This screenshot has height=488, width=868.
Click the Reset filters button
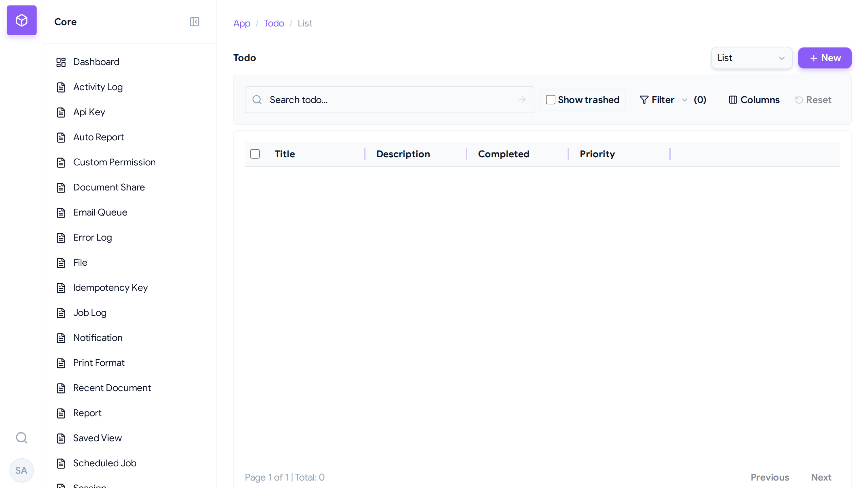pyautogui.click(x=813, y=100)
